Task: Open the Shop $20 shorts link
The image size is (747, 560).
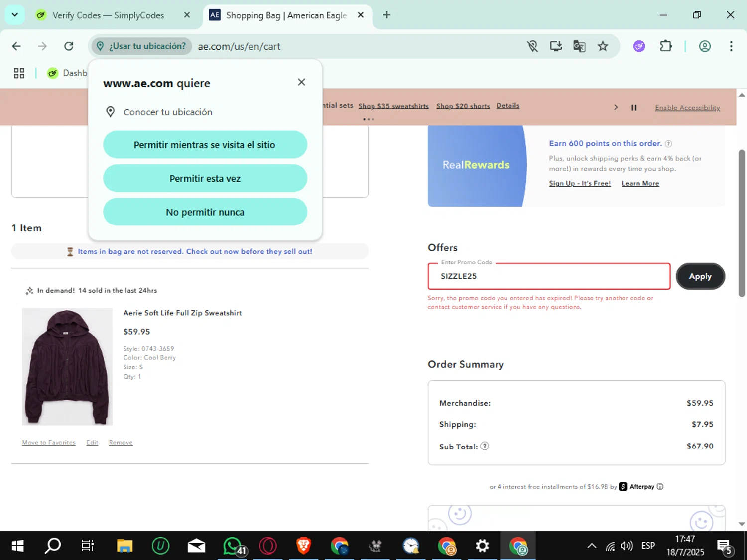Action: 463,106
